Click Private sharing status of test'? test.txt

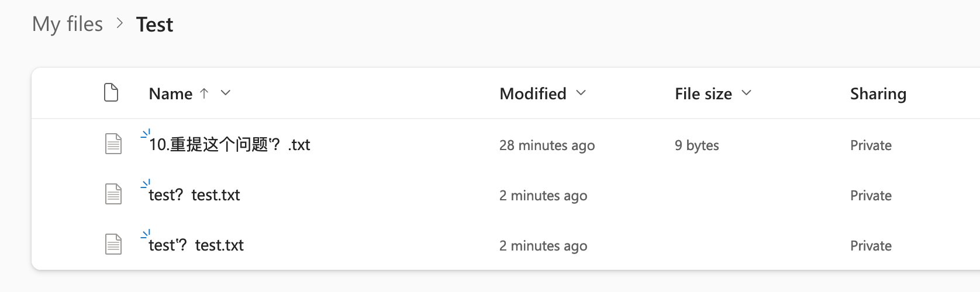click(871, 245)
